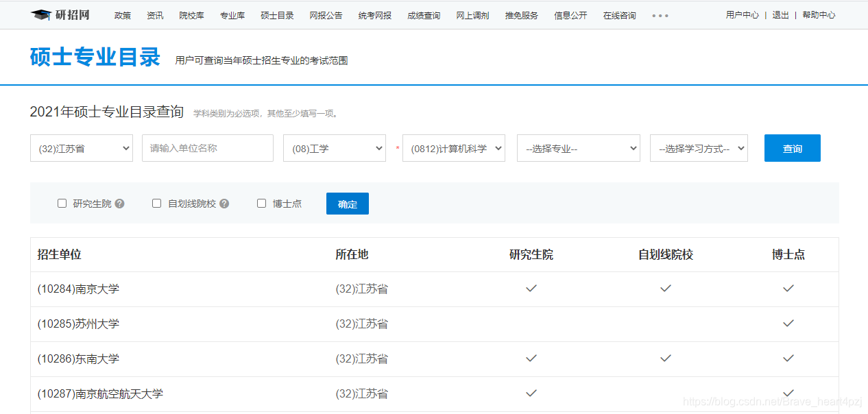Click 苏州大学's 博士点 checkmark icon

click(x=788, y=323)
